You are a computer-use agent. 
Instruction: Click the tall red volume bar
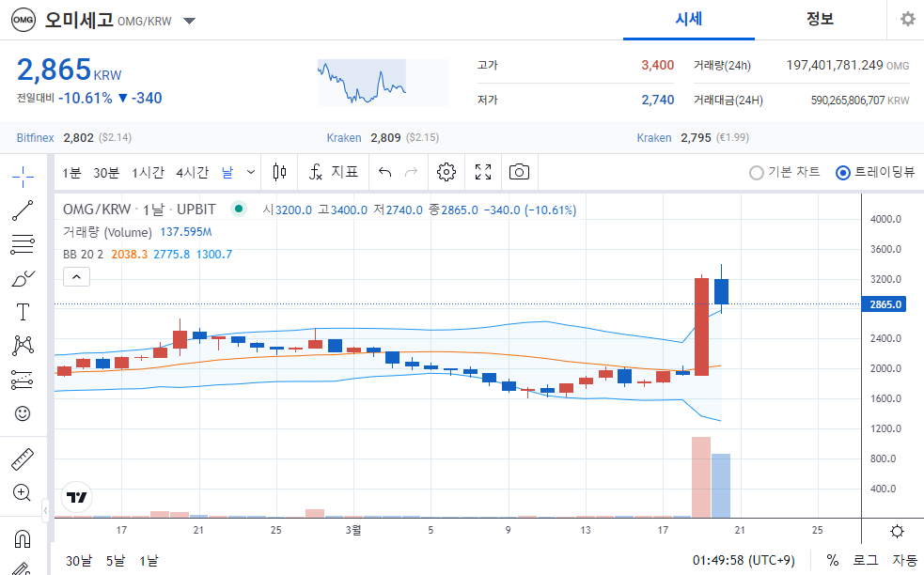pos(701,477)
